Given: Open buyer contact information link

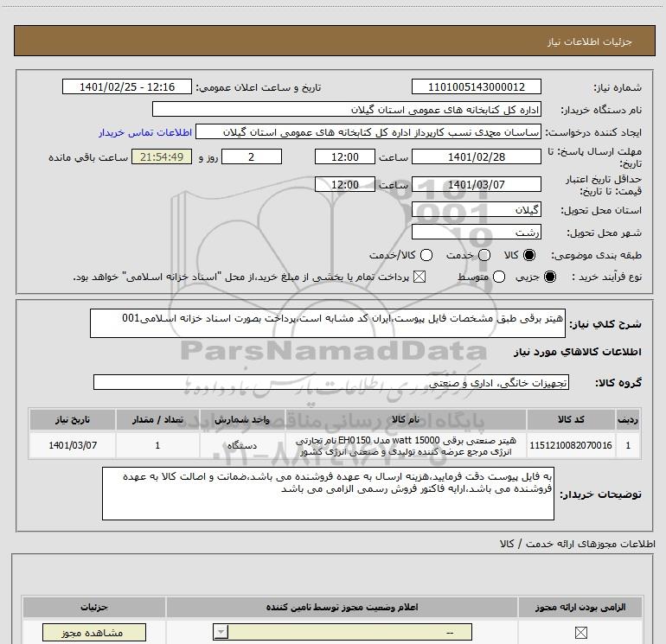Looking at the screenshot, I should [x=145, y=132].
